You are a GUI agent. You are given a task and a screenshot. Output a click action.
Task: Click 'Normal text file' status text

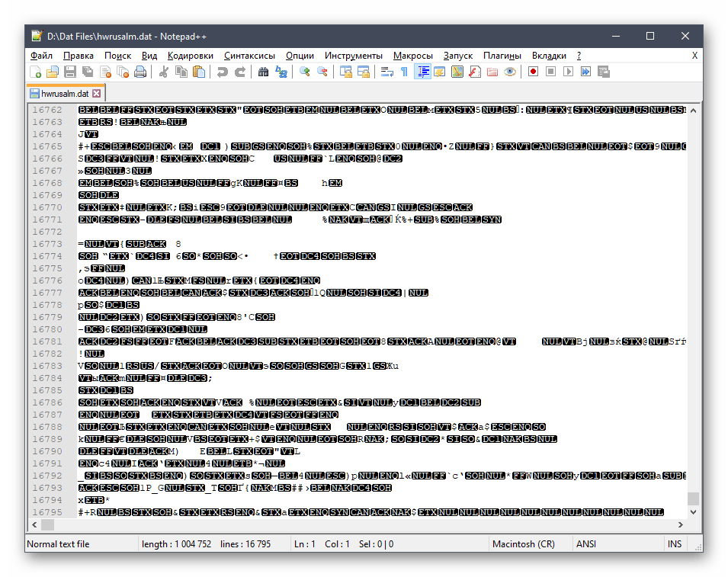[x=58, y=544]
